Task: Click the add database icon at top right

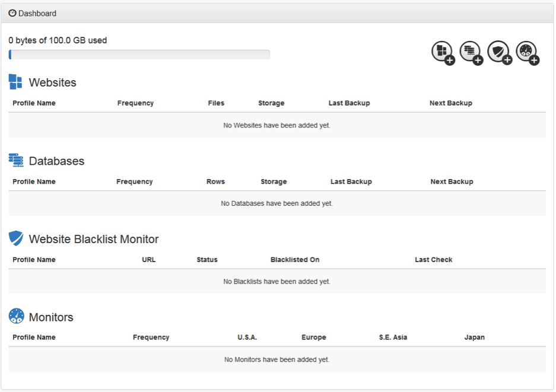Action: (x=471, y=52)
